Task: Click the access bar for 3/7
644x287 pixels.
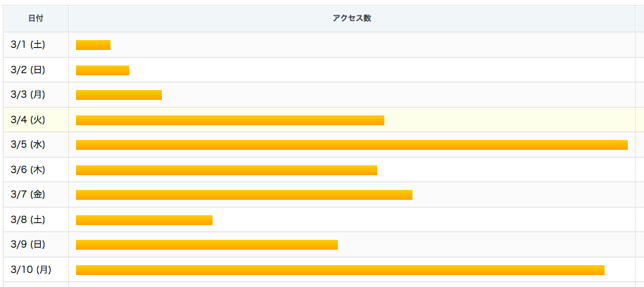Action: pos(244,195)
